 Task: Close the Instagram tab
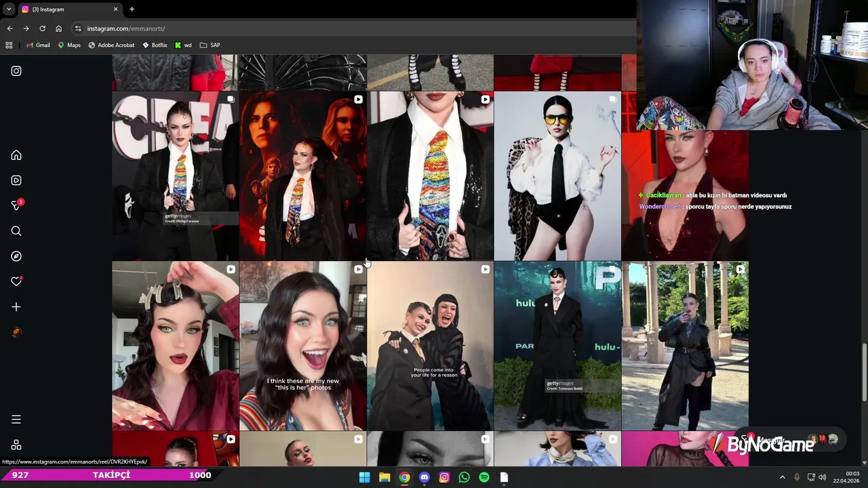[x=115, y=9]
